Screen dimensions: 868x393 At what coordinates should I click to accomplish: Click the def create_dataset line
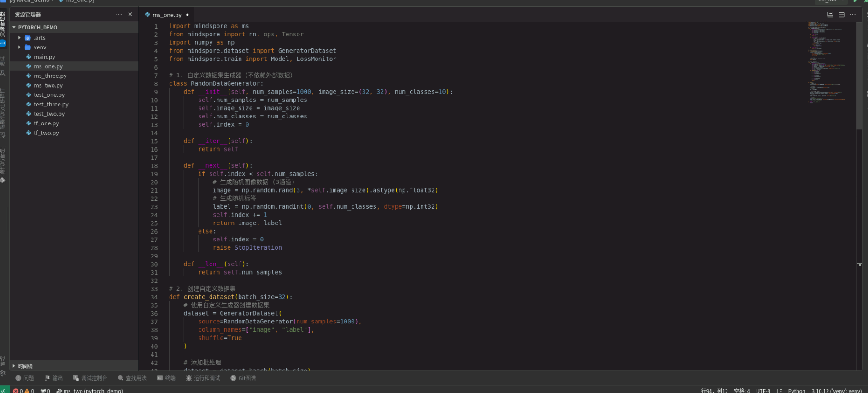coord(230,297)
